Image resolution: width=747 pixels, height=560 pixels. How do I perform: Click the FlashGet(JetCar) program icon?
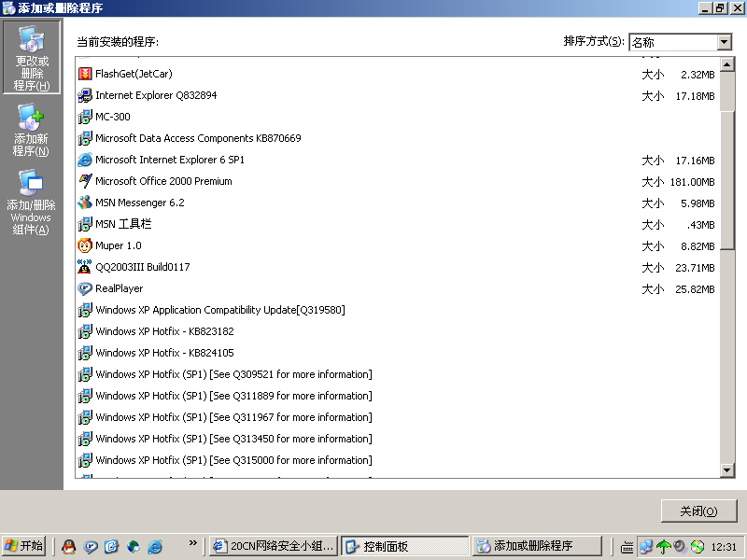pos(85,74)
